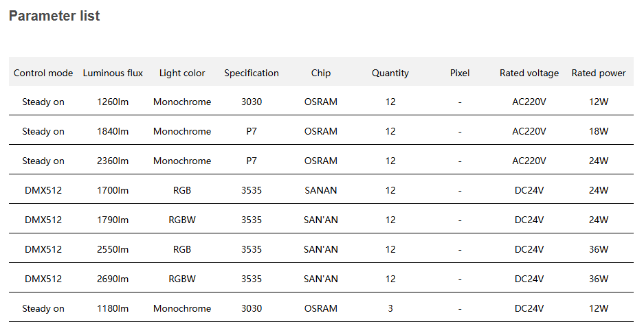This screenshot has height=333, width=644.
Task: Click the Quantity column header
Action: click(x=390, y=73)
